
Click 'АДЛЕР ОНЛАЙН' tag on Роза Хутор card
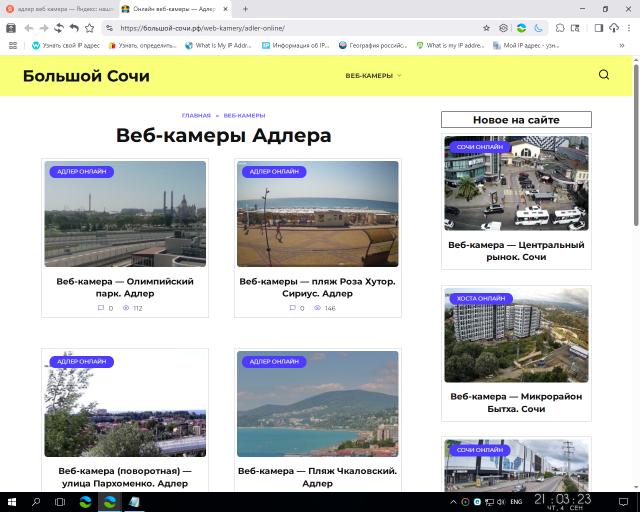coord(274,171)
